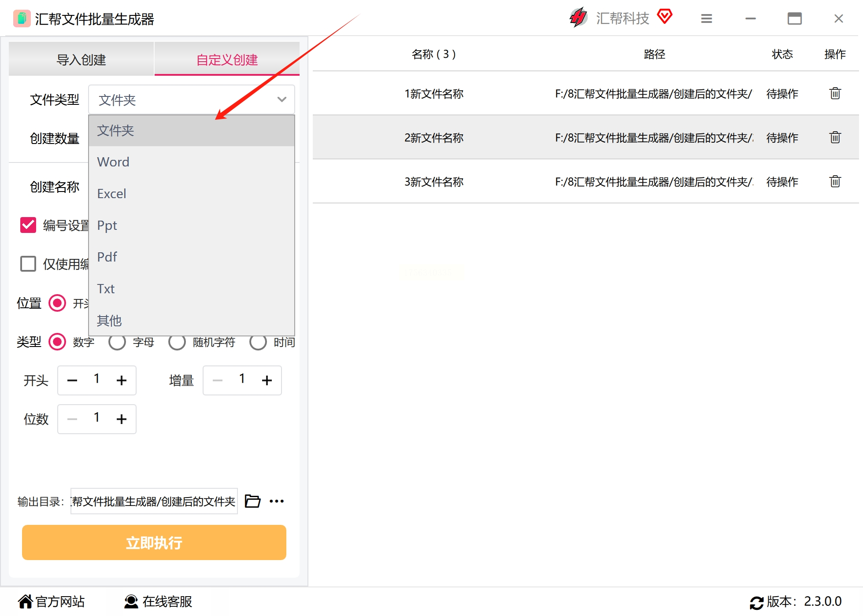This screenshot has width=863, height=616.
Task: Pick Excel in the dropdown list
Action: pos(111,194)
